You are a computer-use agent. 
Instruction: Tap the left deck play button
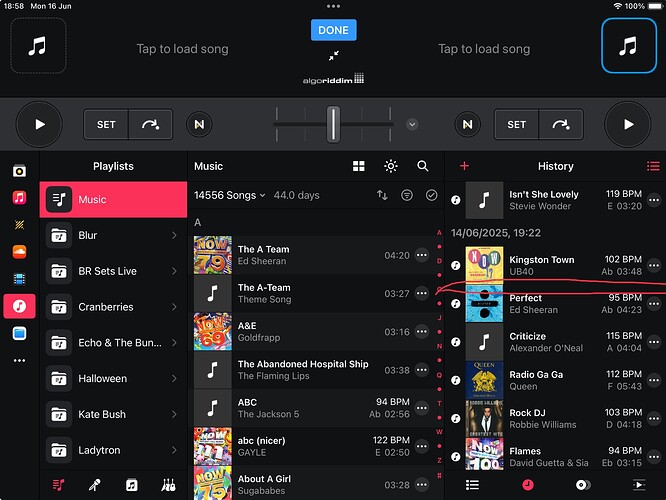point(39,124)
